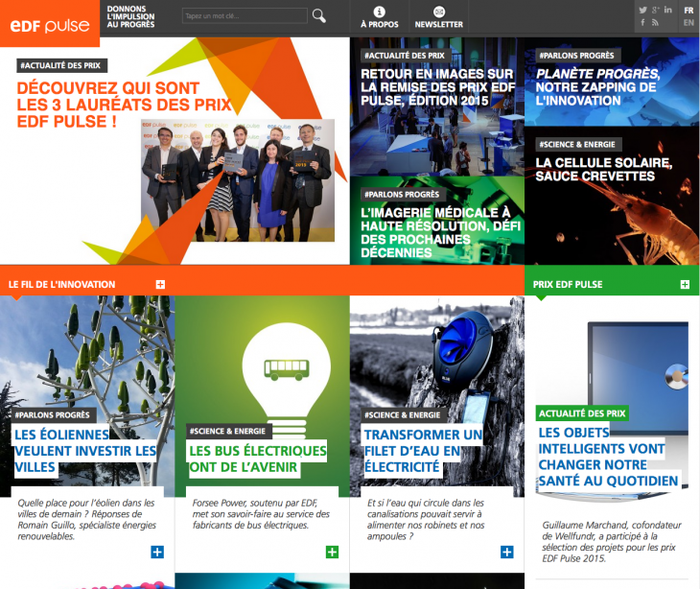Screen dimensions: 700x589
Task: Click #SCIENCE & ENERGIE tag on filet d'eau card
Action: coord(402,414)
